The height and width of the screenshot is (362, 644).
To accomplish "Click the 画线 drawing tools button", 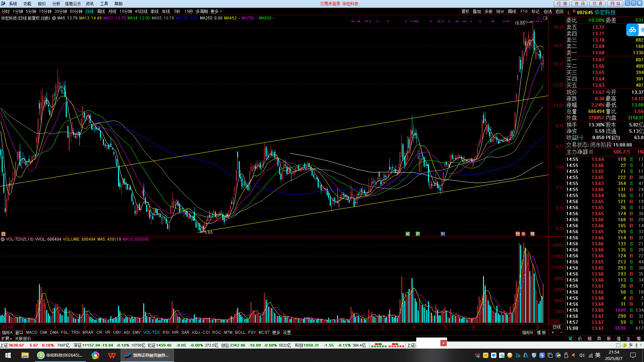I will (512, 11).
